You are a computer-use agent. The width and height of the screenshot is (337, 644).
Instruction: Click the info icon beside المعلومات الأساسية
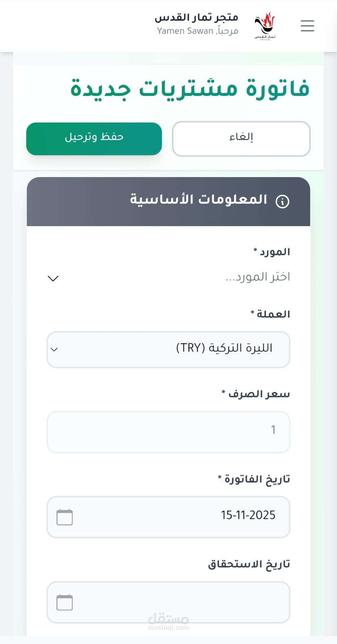point(282,201)
